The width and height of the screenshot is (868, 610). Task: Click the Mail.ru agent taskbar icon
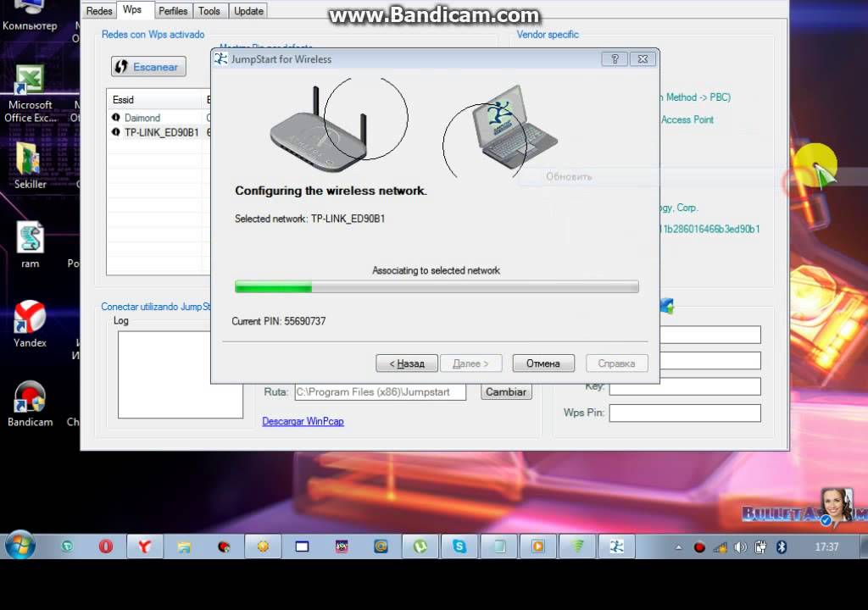coord(381,546)
